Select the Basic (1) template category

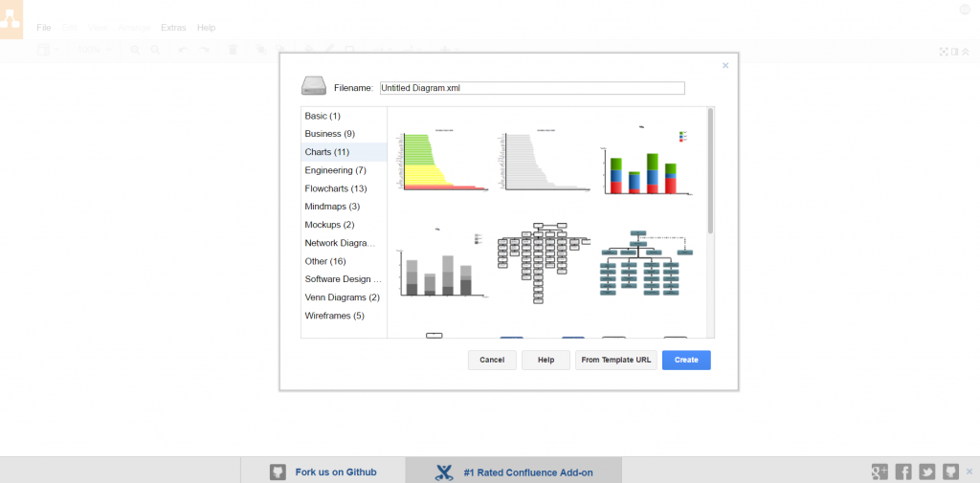pos(323,116)
